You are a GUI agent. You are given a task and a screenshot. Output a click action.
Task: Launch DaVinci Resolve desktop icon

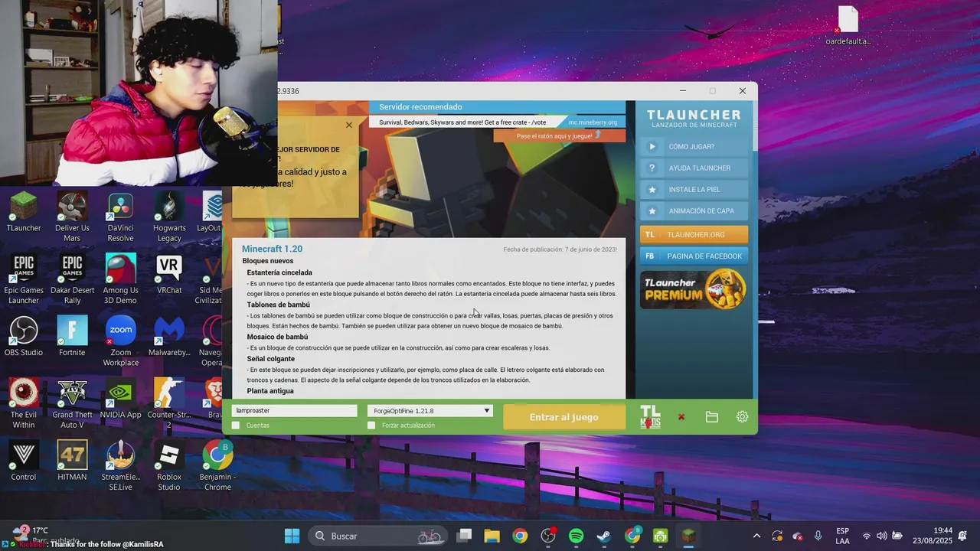pos(120,217)
